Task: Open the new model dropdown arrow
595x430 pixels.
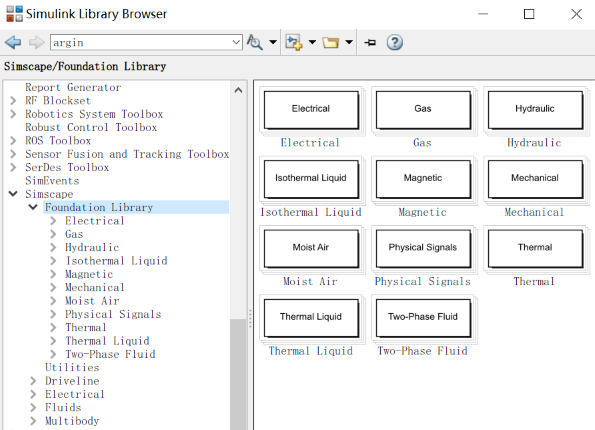Action: point(312,42)
